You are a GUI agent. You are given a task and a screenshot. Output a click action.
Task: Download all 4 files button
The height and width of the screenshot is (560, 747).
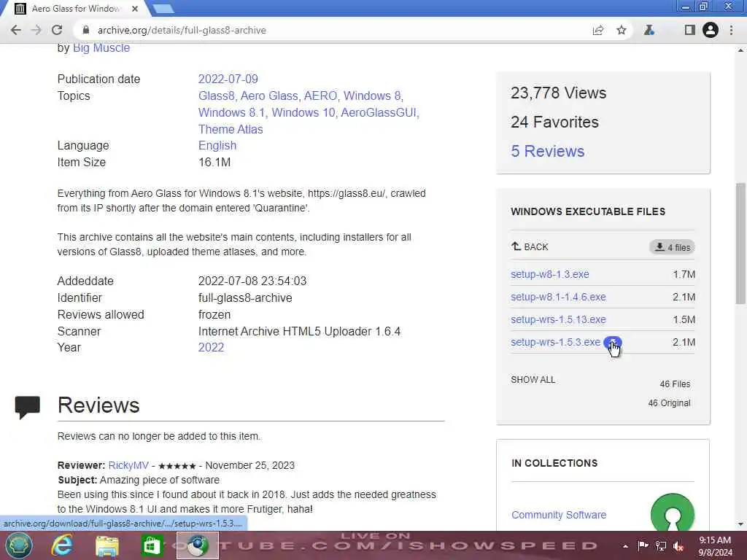point(672,247)
